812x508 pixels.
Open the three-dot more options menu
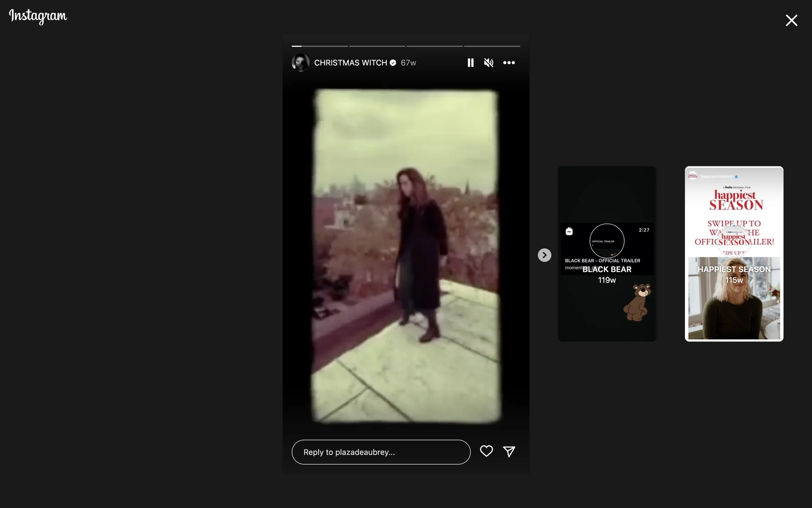(x=509, y=63)
